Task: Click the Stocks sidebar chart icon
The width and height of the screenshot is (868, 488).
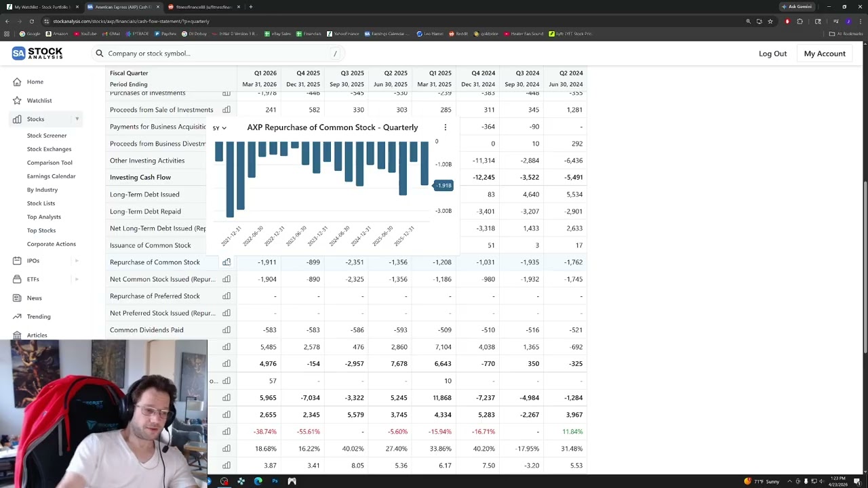Action: point(17,119)
